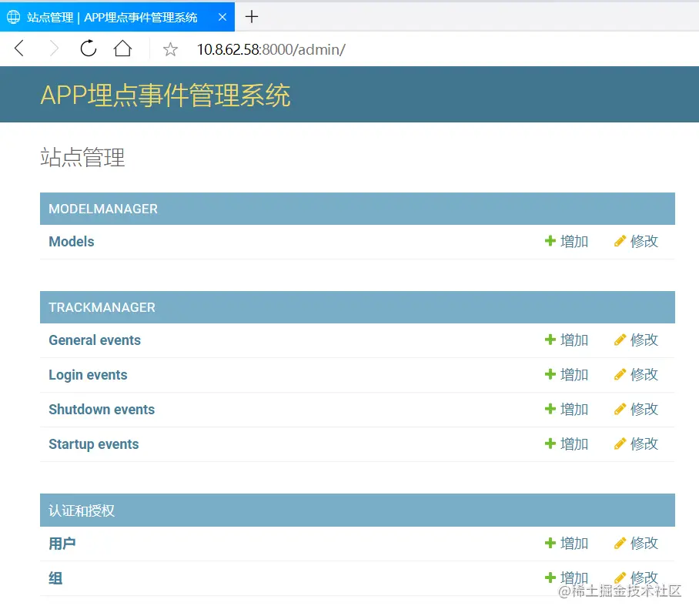This screenshot has height=616, width=699.
Task: Click 增加 in the General events row
Action: click(x=567, y=340)
